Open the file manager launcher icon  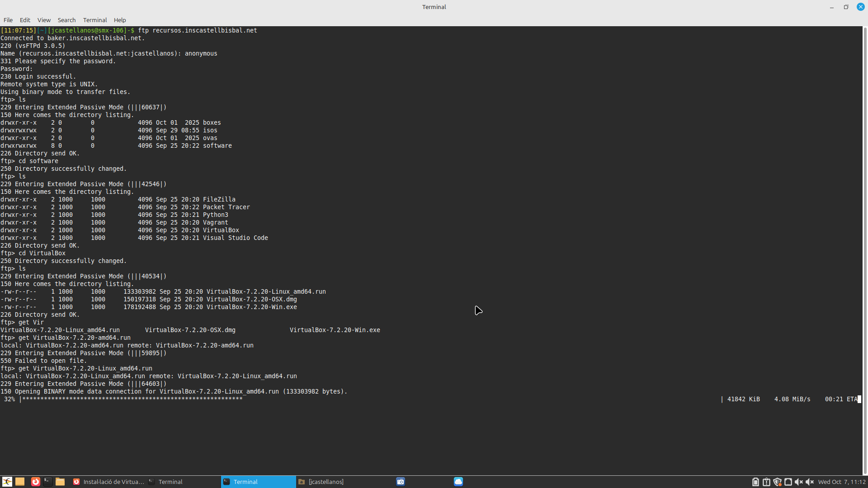click(60, 482)
